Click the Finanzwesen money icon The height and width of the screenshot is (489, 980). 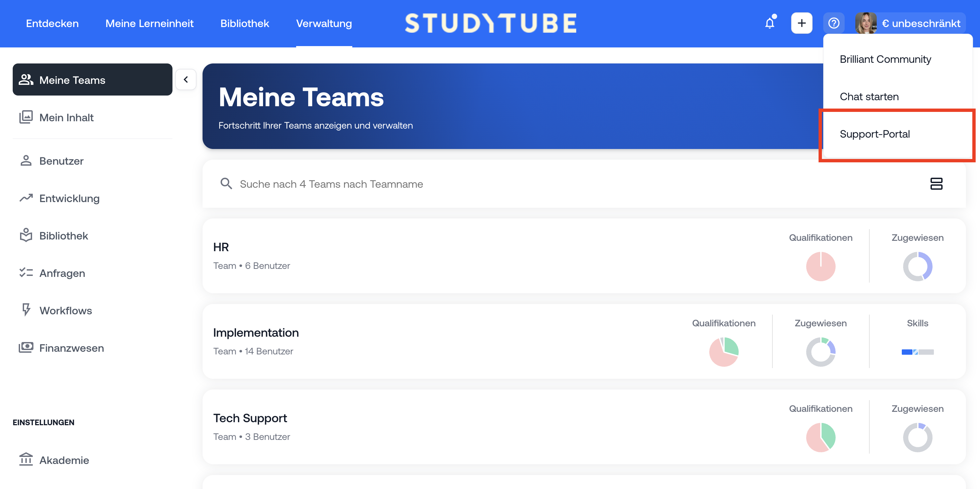[x=26, y=348]
